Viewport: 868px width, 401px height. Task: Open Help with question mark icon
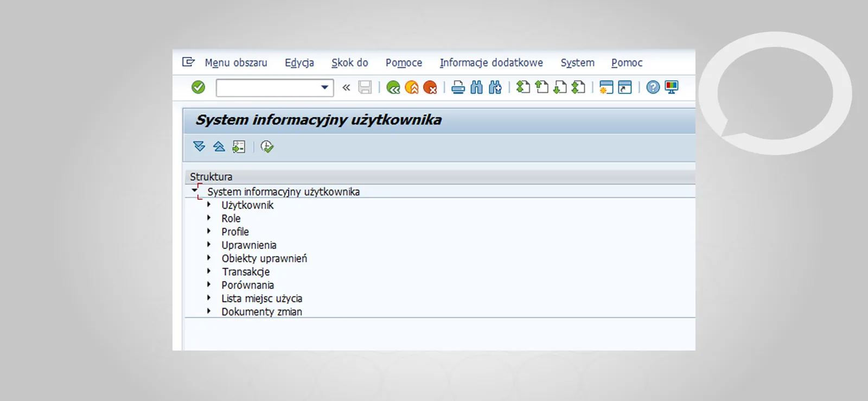click(653, 87)
